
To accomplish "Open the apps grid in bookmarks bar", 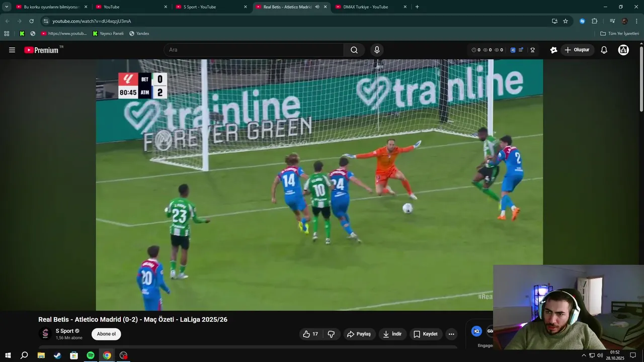I will point(7,34).
